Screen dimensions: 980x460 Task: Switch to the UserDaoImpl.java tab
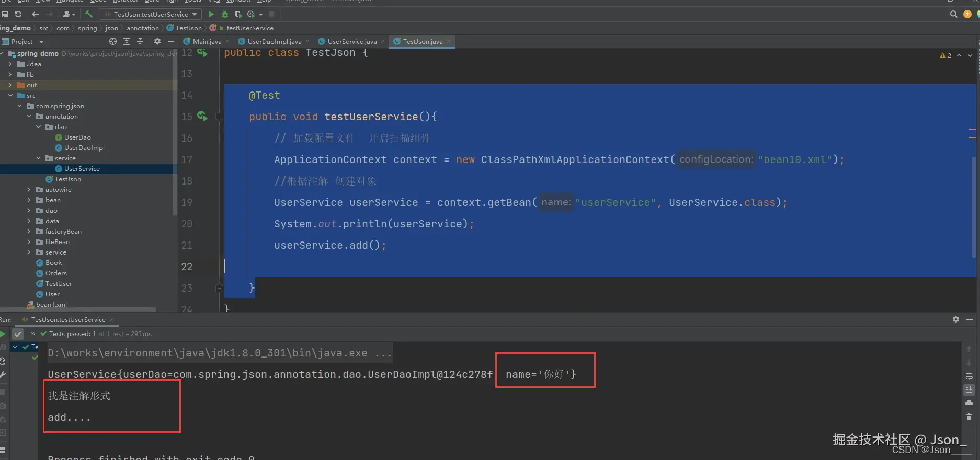pos(274,41)
